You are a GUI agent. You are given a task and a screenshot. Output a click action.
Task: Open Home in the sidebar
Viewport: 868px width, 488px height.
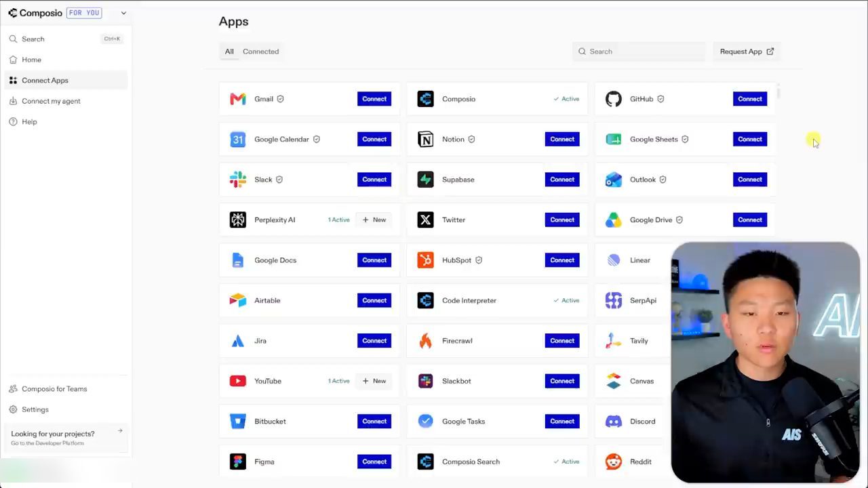pos(65,60)
